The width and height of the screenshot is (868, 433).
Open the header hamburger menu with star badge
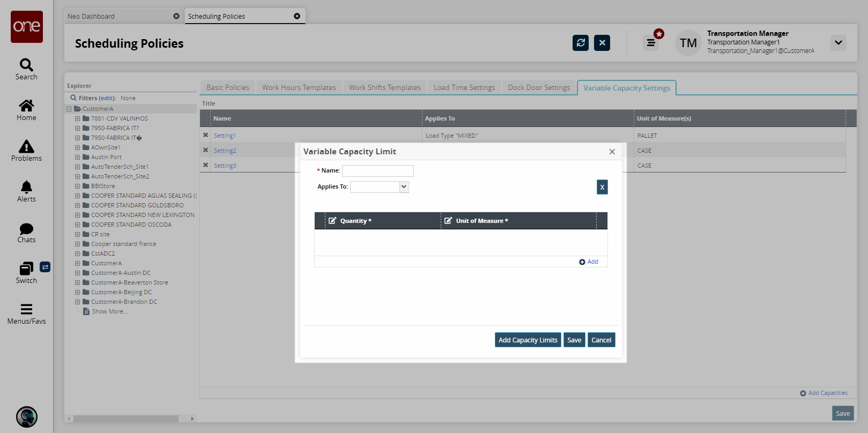651,43
